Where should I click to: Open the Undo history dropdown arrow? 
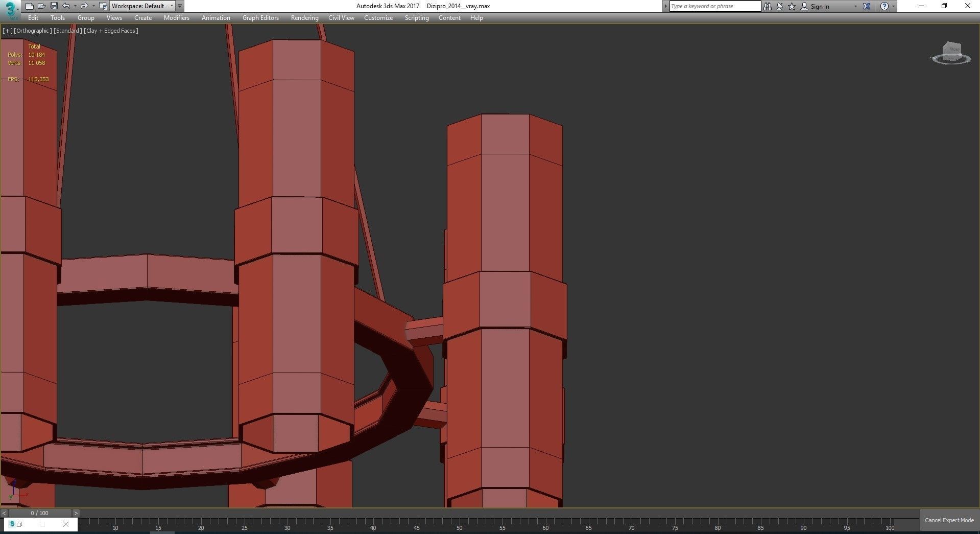pos(75,6)
